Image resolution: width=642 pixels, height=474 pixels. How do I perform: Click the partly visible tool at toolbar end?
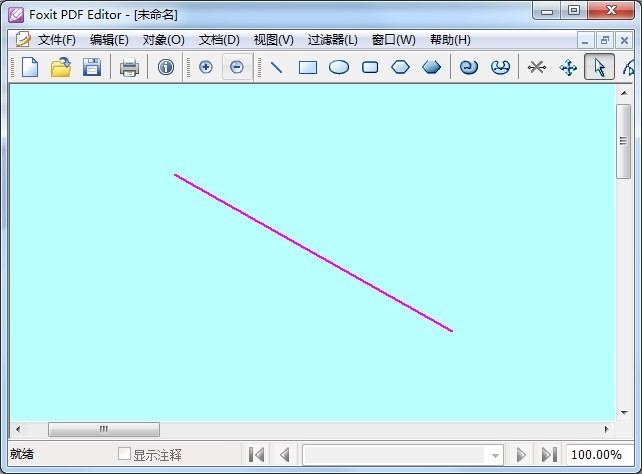(x=628, y=67)
